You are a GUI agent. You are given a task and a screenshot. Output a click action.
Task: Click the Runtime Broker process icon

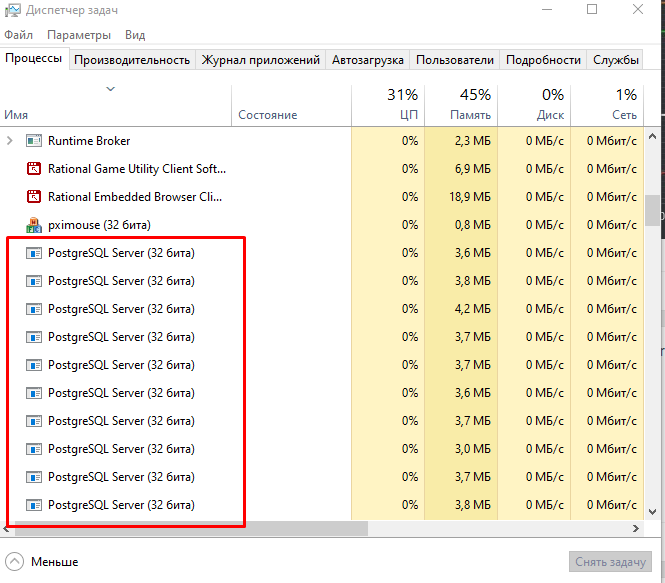pos(34,140)
